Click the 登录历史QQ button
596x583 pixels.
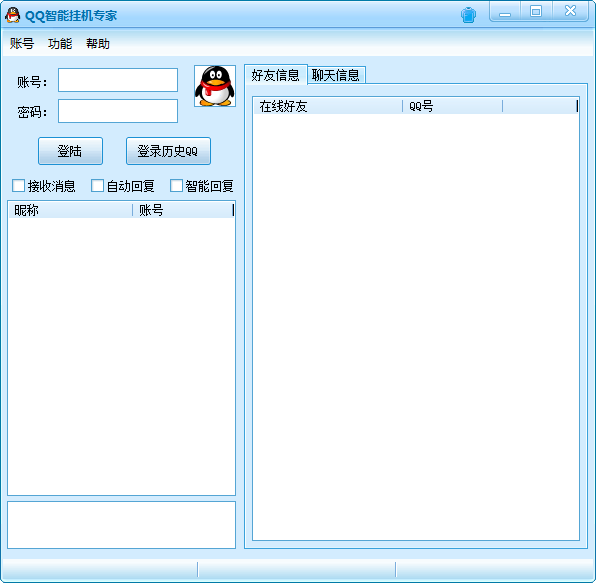pyautogui.click(x=168, y=151)
